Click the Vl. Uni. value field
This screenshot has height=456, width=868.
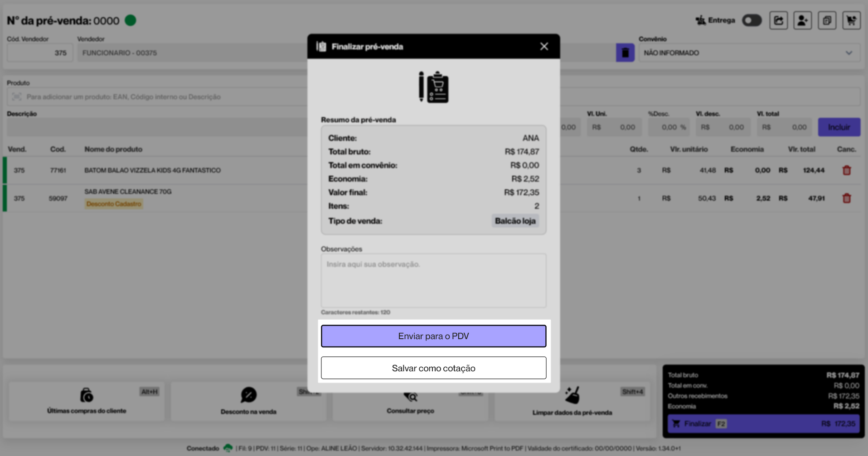click(614, 127)
